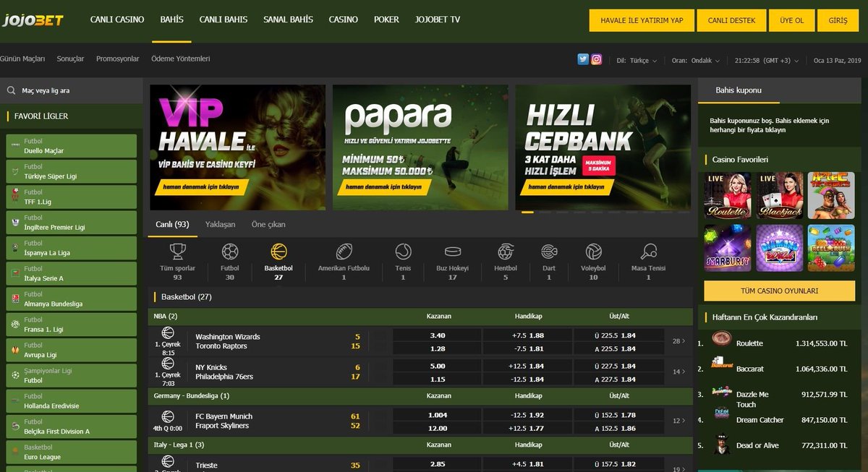The height and width of the screenshot is (472, 868).
Task: Open the Promosyonlar link
Action: [117, 59]
